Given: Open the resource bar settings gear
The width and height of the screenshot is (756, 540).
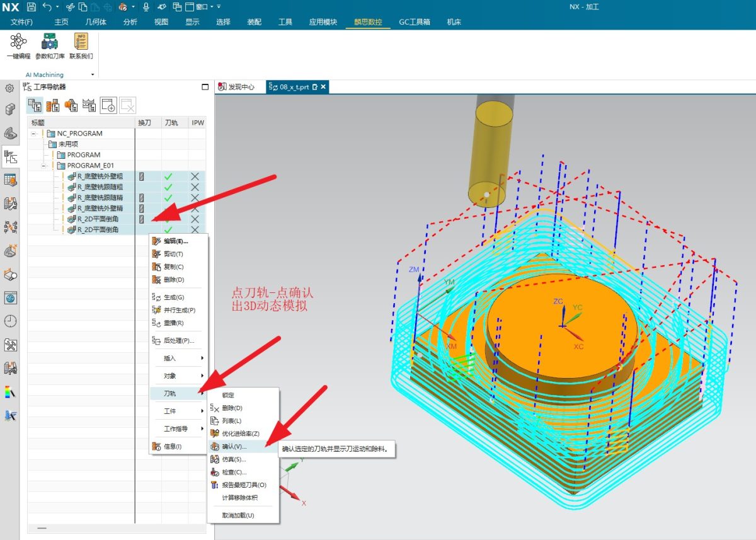Looking at the screenshot, I should pyautogui.click(x=10, y=88).
